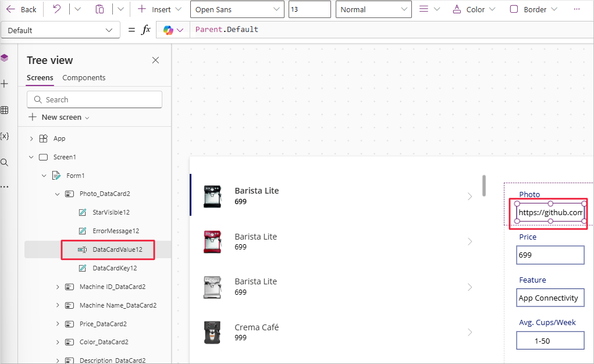Image resolution: width=594 pixels, height=364 pixels.
Task: Click the gallery vertical scrollbar
Action: tap(484, 185)
